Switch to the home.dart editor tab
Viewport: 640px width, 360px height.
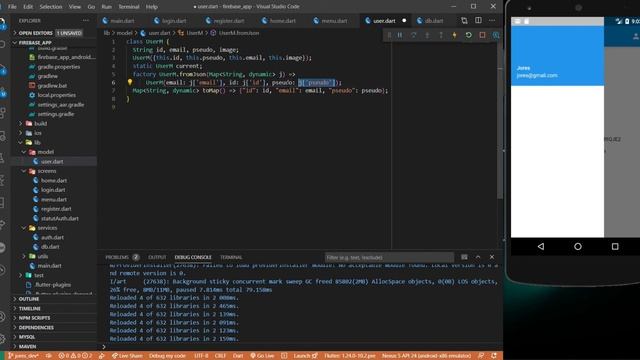coord(282,20)
